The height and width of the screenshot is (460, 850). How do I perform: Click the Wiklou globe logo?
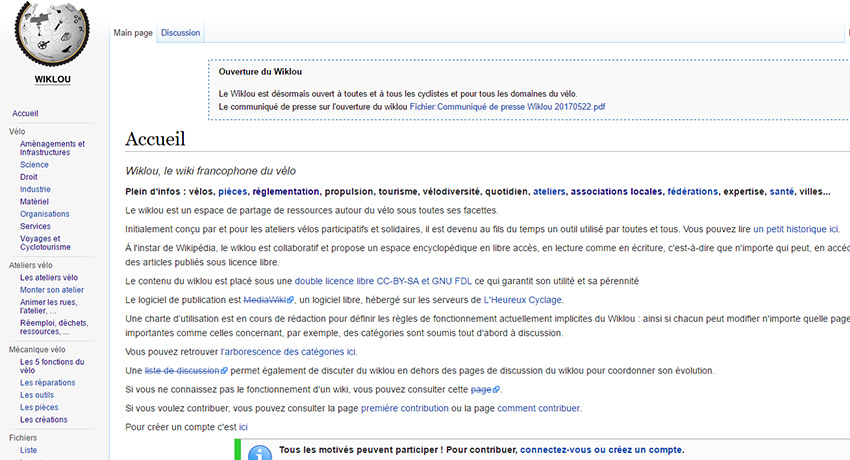click(52, 33)
